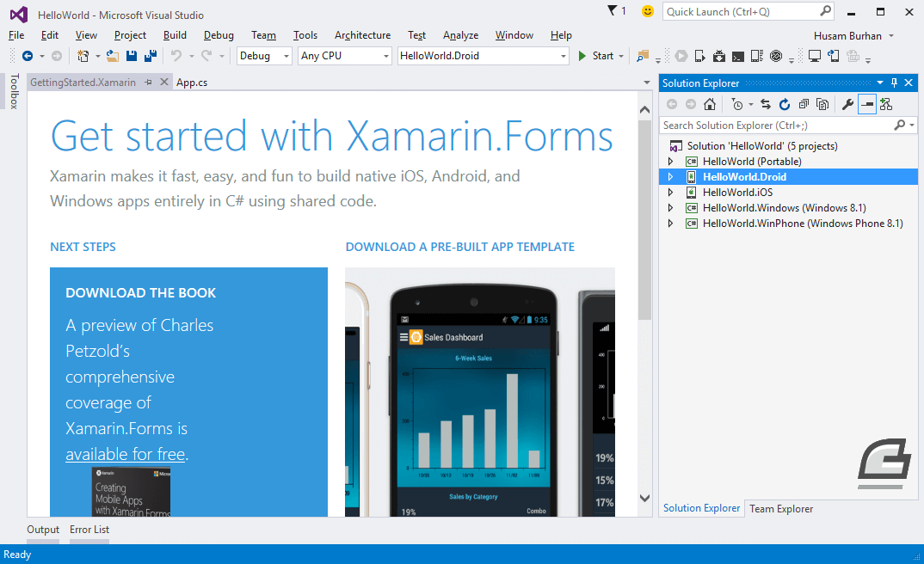Click the 'available for free' link
Image resolution: width=924 pixels, height=564 pixels.
125,454
